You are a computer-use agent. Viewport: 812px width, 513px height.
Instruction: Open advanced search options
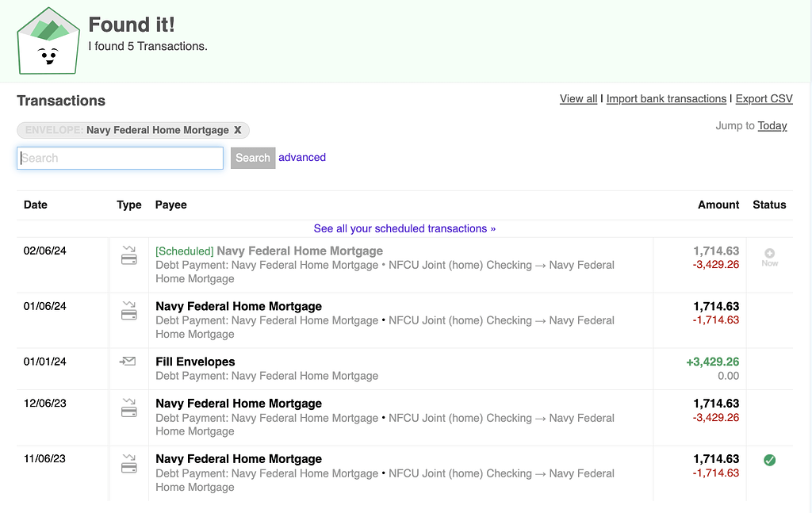[x=302, y=157]
